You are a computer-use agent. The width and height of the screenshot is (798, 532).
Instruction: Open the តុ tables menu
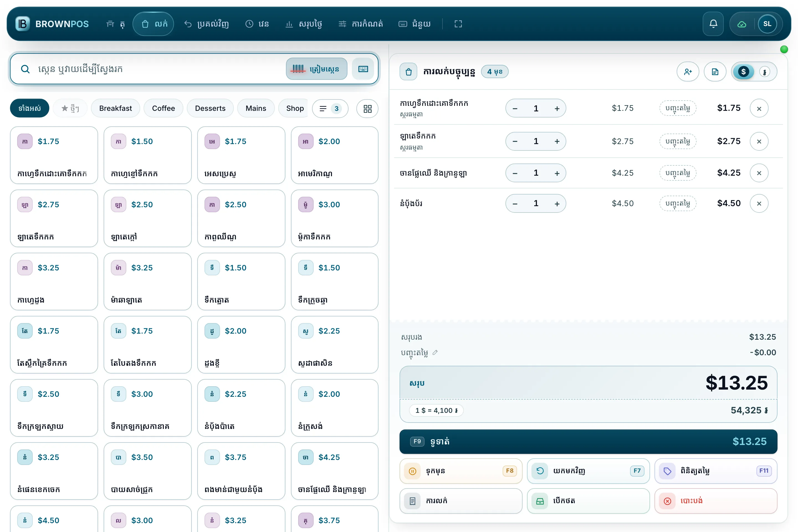click(115, 24)
